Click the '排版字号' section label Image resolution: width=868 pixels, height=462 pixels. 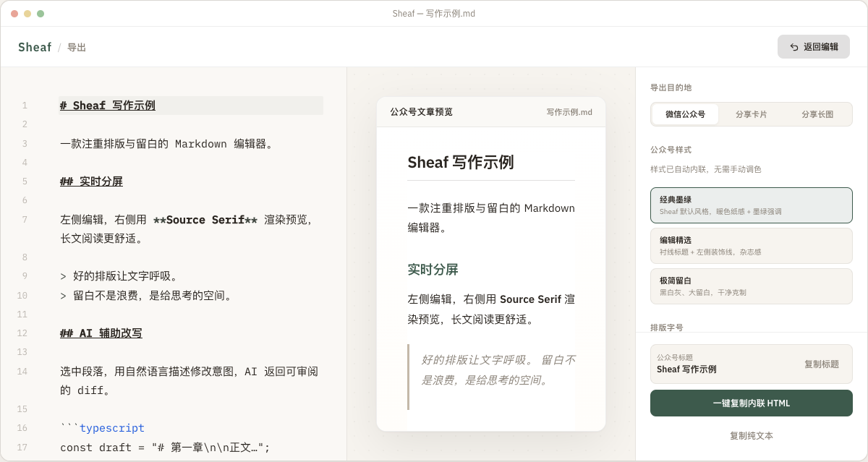666,328
